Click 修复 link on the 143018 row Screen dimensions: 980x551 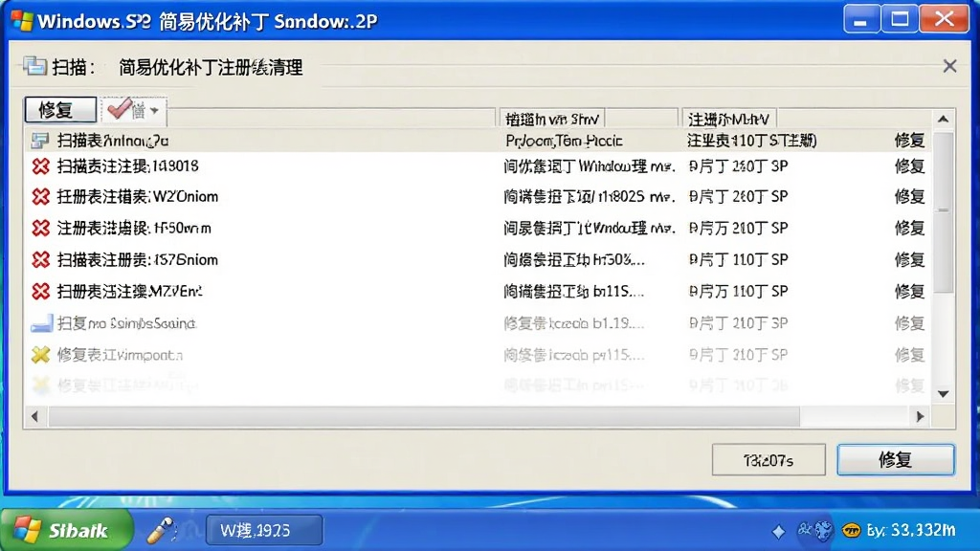click(x=909, y=166)
